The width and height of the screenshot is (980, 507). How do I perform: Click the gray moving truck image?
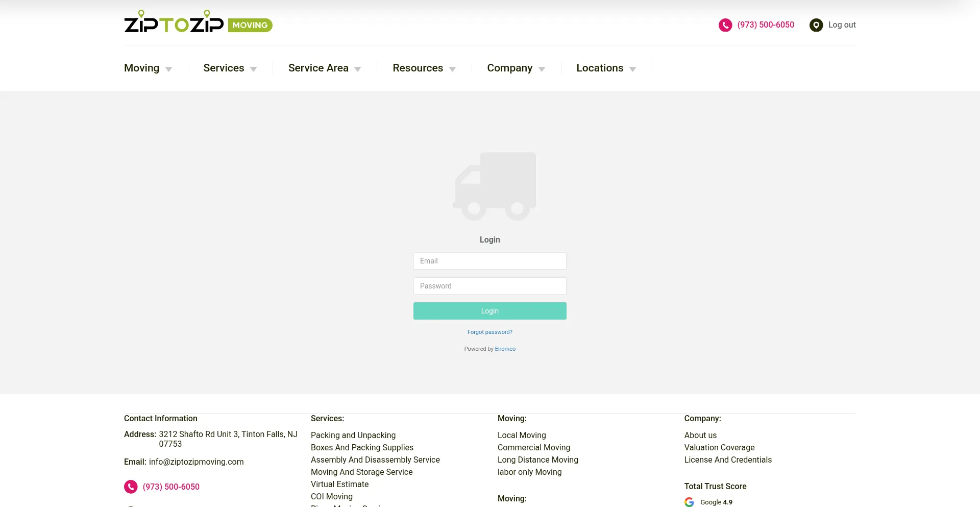pos(494,186)
